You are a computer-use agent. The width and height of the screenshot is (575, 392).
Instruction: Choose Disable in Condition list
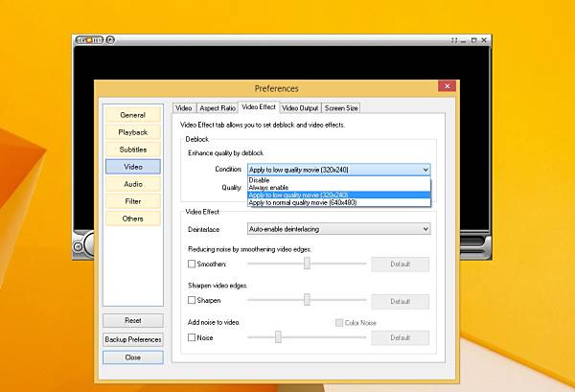coord(339,180)
